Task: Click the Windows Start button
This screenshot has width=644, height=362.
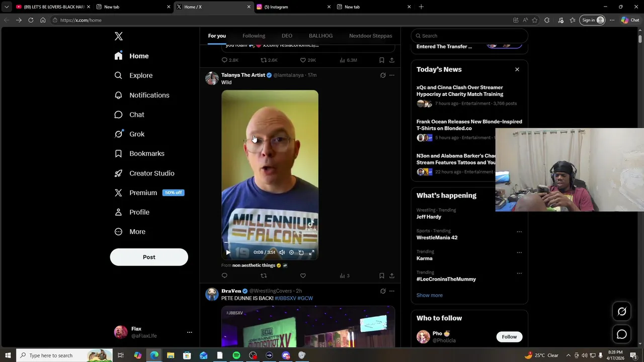Action: (x=8, y=355)
